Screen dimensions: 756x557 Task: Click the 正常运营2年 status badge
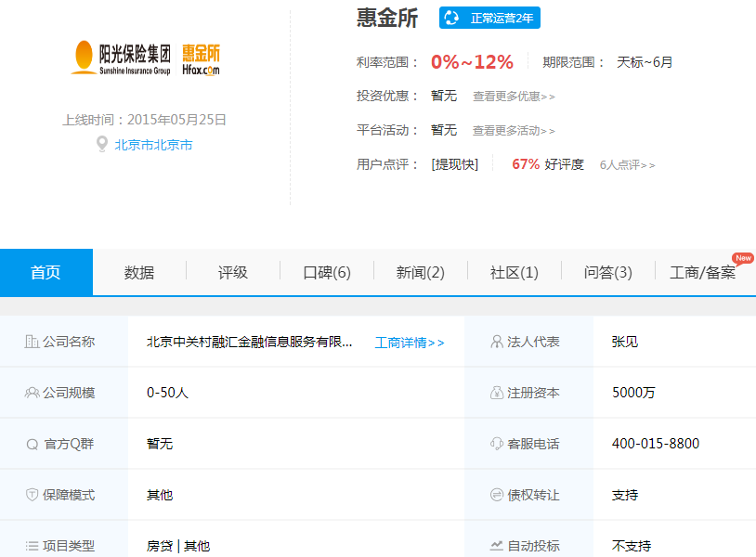[x=489, y=18]
